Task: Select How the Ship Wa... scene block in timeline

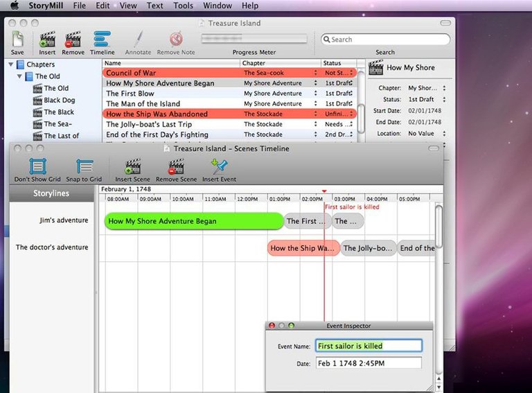Action: [x=303, y=248]
